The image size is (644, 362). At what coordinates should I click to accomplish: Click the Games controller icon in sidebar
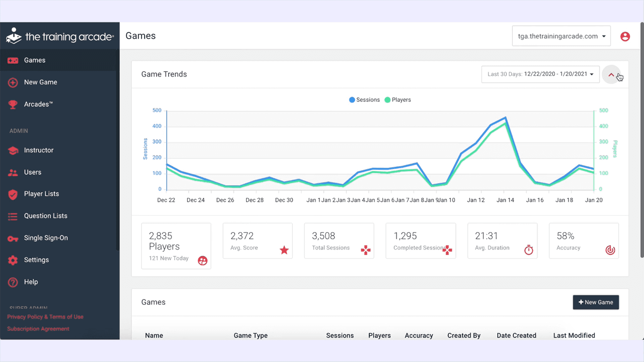13,60
